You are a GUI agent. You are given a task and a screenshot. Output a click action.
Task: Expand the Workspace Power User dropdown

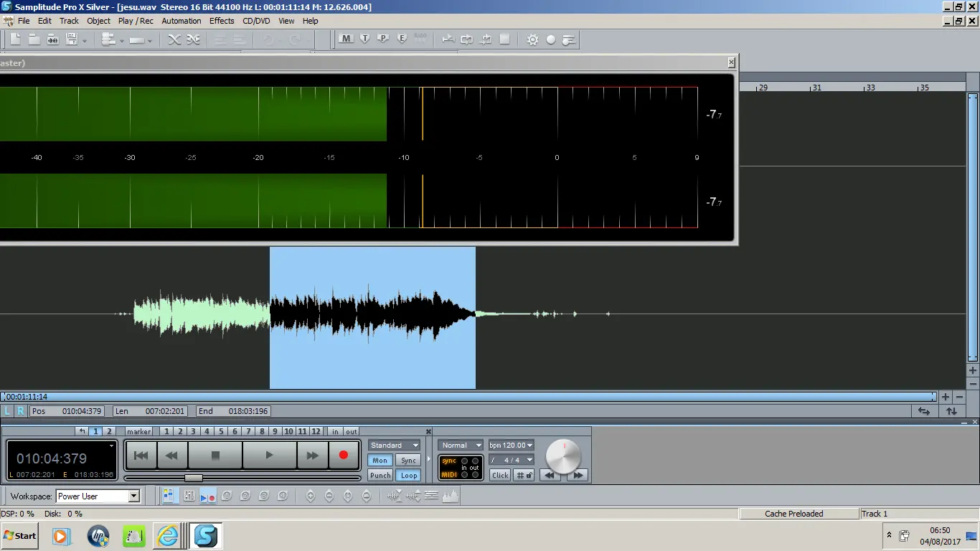click(133, 496)
